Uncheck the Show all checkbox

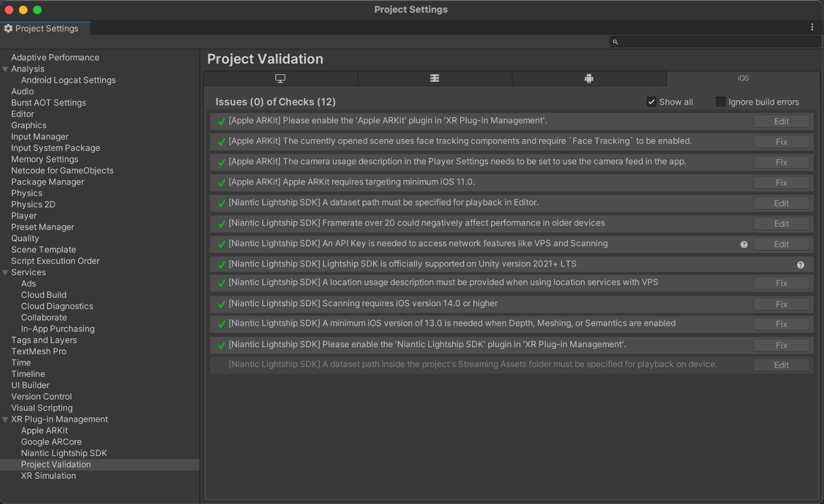coord(651,102)
